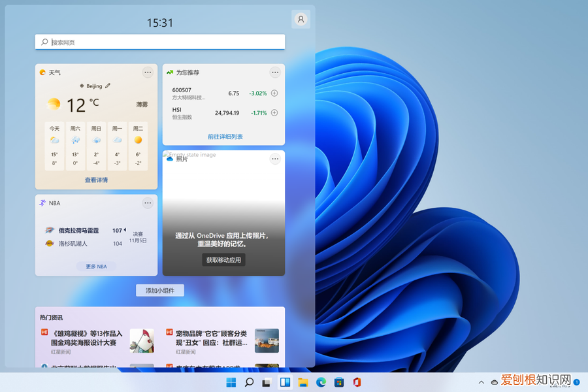
Task: Click the 添加小组件 add widgets button
Action: (159, 290)
